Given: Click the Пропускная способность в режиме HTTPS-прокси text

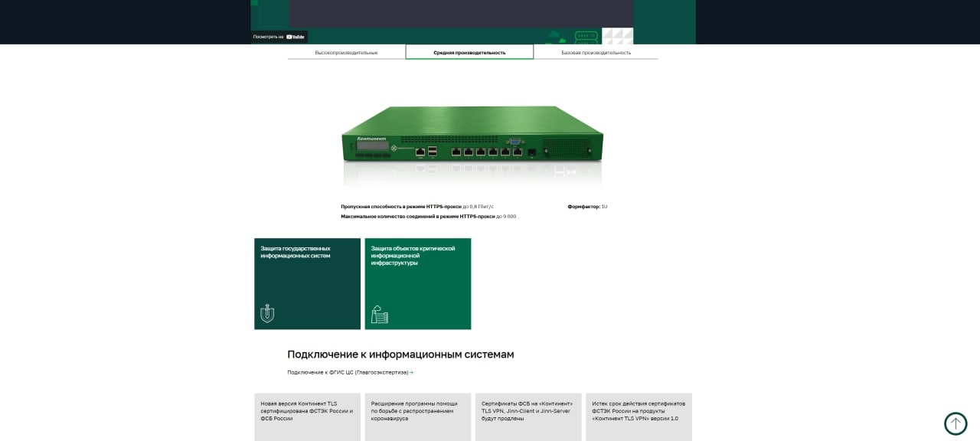Looking at the screenshot, I should click(x=417, y=207).
